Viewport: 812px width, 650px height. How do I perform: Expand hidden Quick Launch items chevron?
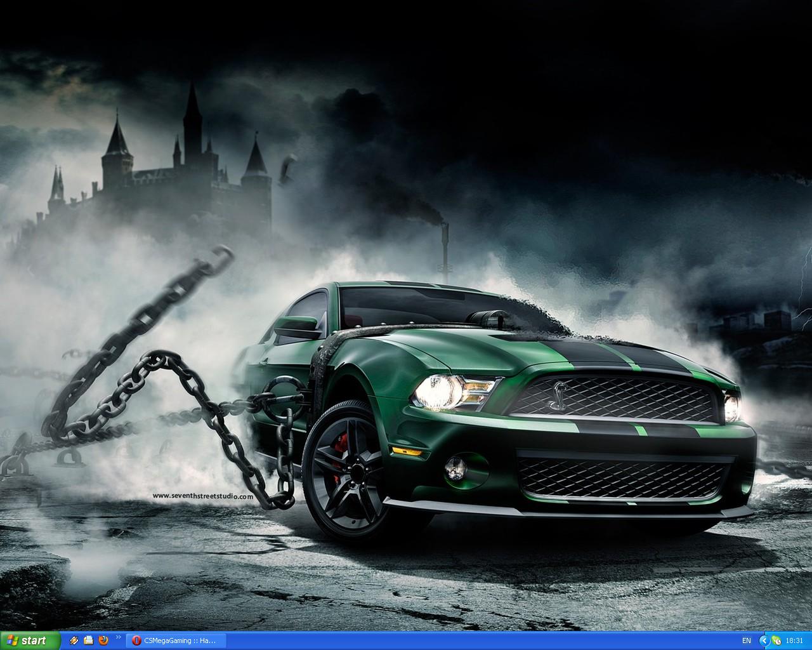click(118, 637)
